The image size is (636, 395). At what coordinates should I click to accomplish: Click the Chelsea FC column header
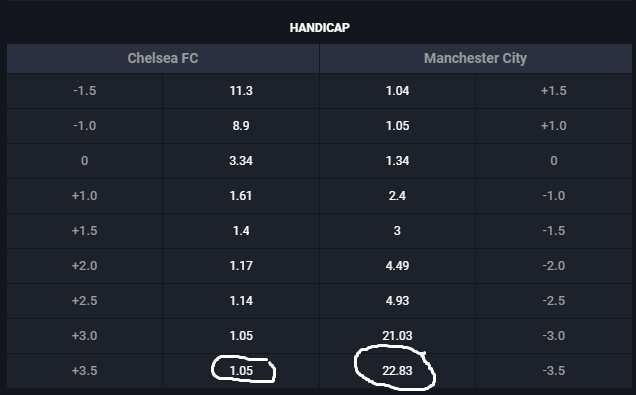163,58
